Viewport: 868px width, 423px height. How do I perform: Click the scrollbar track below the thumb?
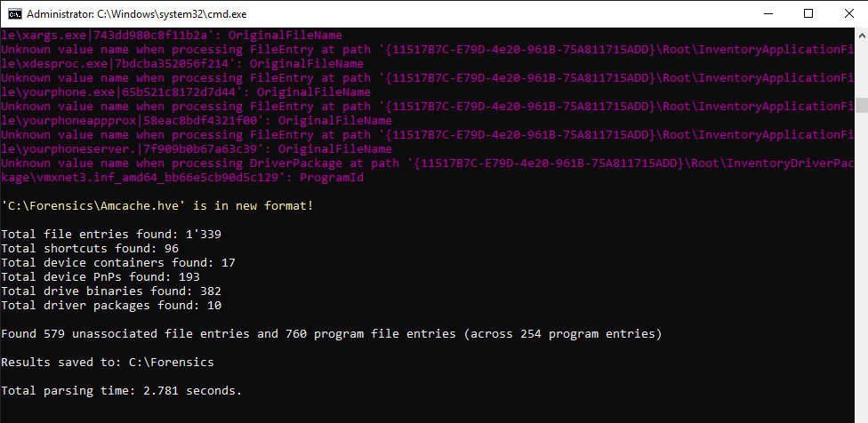tap(860, 267)
